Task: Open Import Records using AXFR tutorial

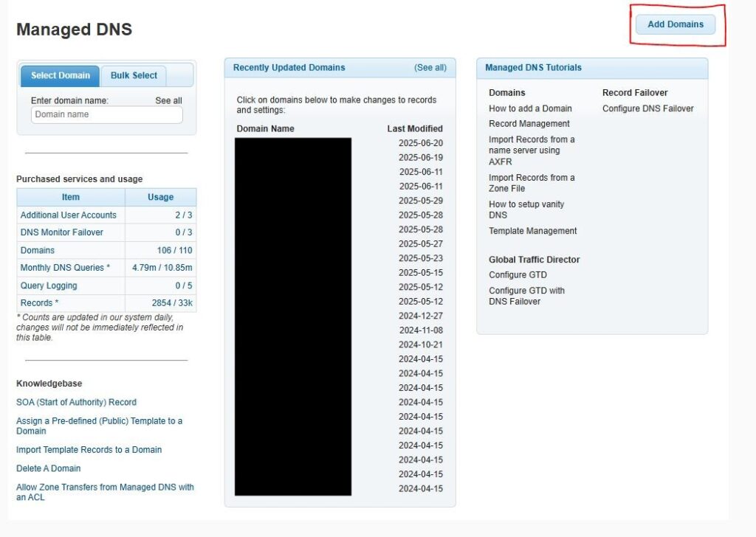Action: (x=532, y=150)
